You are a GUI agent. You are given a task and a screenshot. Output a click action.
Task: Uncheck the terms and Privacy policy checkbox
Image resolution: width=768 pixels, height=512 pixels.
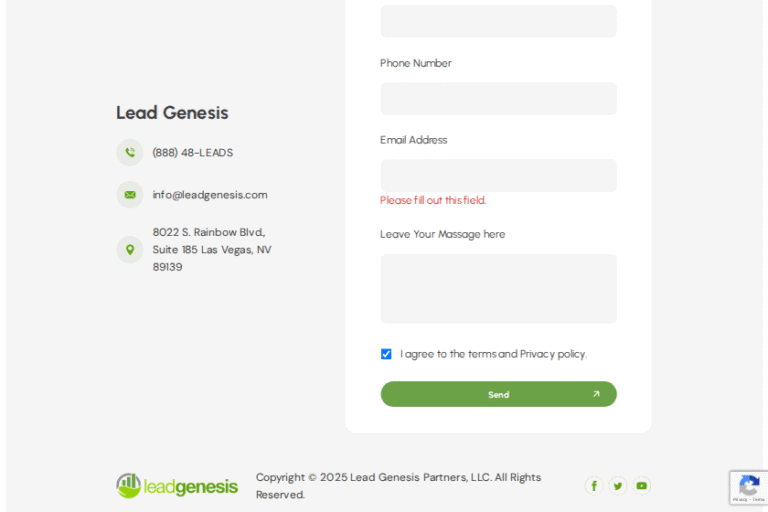point(386,354)
